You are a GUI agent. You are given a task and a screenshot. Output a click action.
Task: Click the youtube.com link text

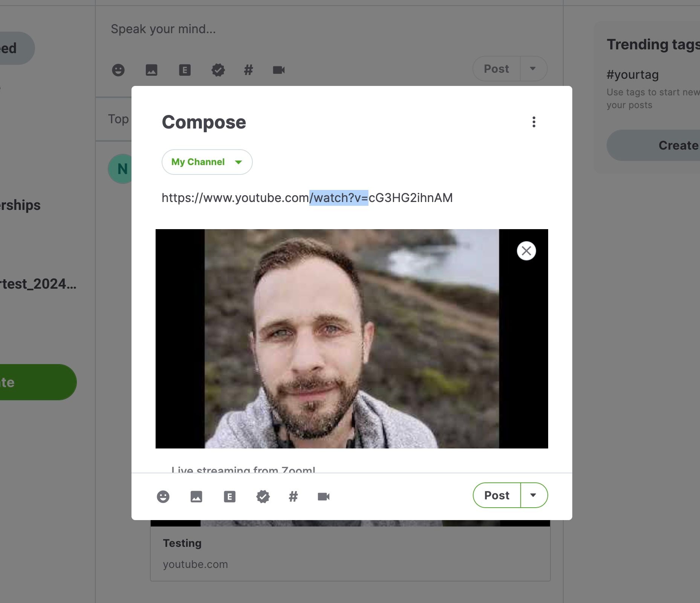coord(196,564)
